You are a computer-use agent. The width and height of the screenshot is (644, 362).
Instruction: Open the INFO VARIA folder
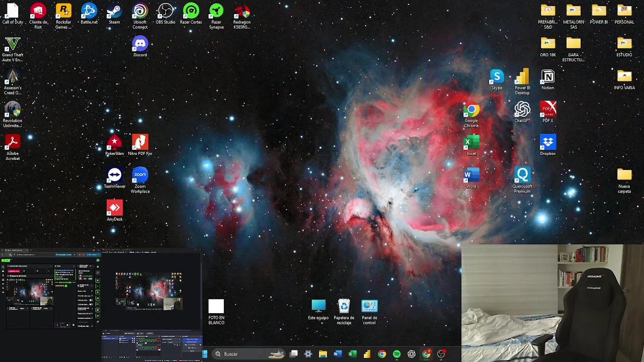click(624, 80)
